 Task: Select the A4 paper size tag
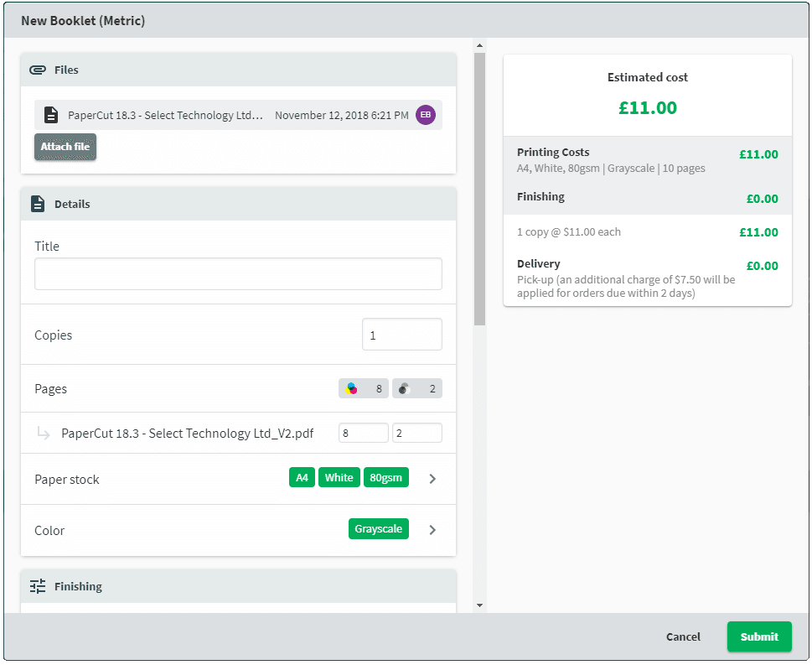point(302,477)
